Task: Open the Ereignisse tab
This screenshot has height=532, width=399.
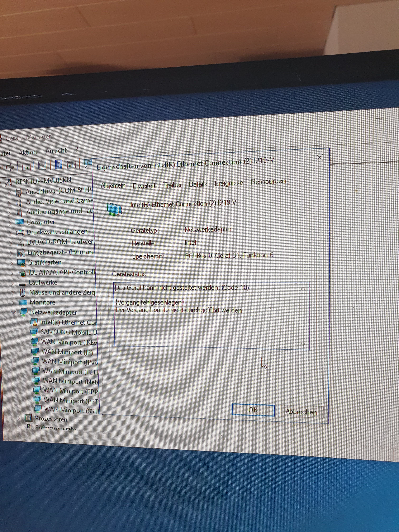Action: 229,183
